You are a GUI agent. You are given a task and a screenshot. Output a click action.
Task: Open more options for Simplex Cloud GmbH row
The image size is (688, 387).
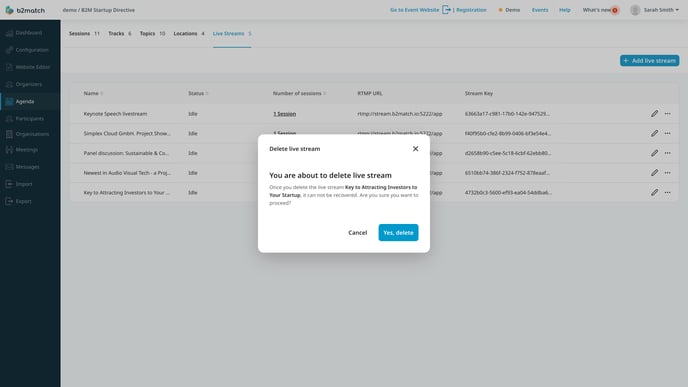click(667, 133)
